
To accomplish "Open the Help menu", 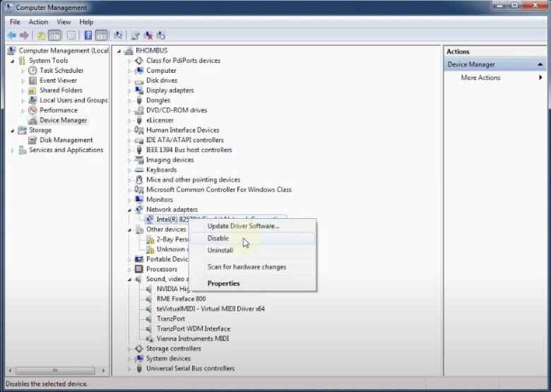I will pyautogui.click(x=86, y=22).
